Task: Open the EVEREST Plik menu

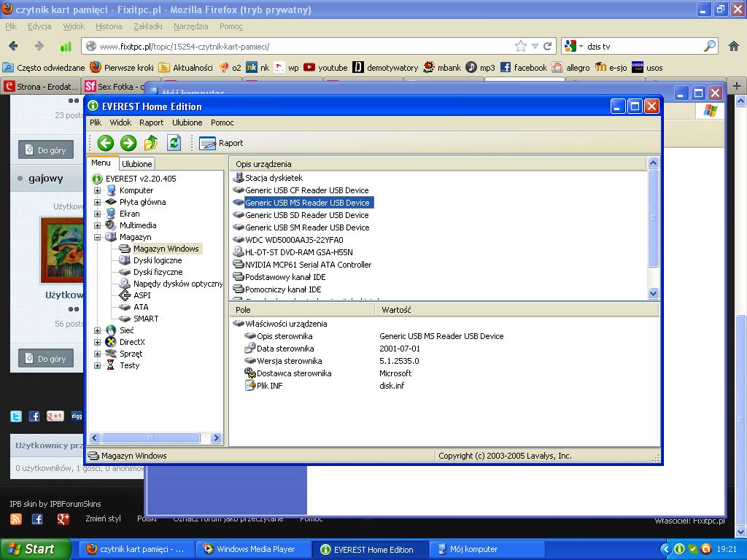Action: 96,122
